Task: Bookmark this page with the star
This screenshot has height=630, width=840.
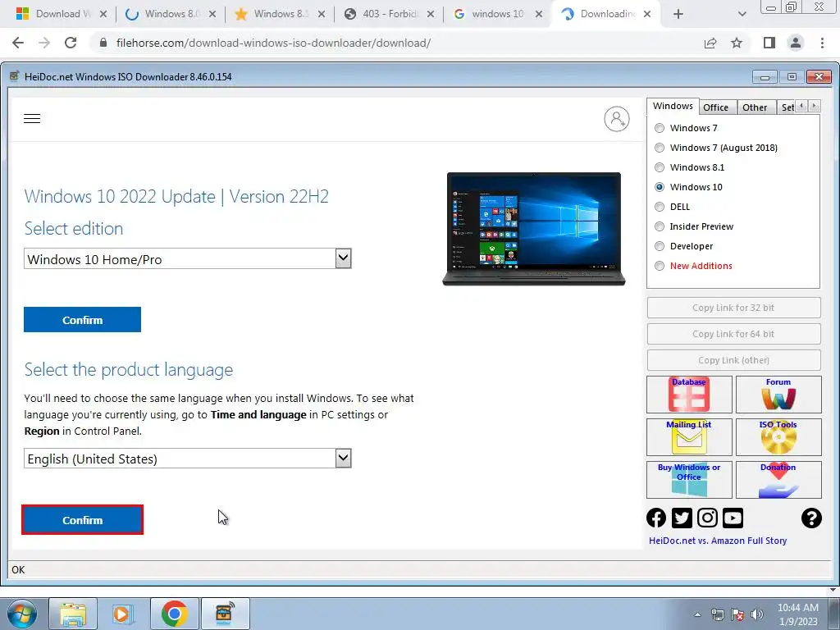Action: click(x=737, y=43)
